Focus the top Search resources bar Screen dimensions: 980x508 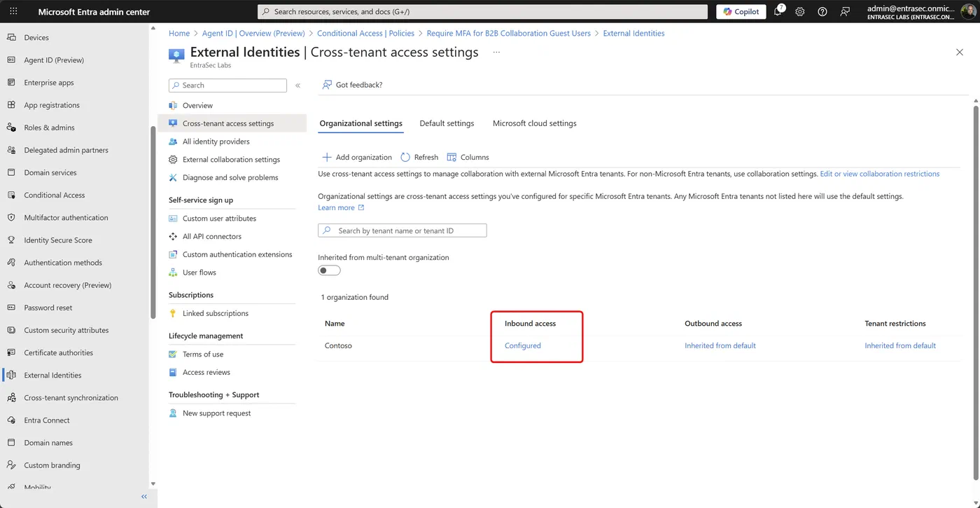[483, 12]
